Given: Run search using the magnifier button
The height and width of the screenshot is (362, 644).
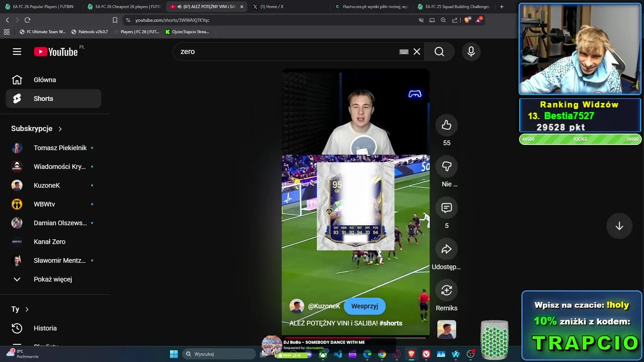Looking at the screenshot, I should (439, 52).
